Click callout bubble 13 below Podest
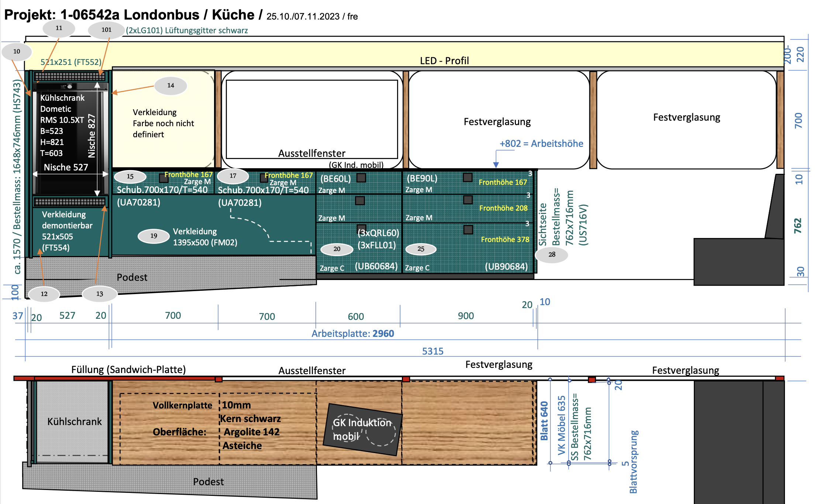This screenshot has height=504, width=820. pos(100,294)
